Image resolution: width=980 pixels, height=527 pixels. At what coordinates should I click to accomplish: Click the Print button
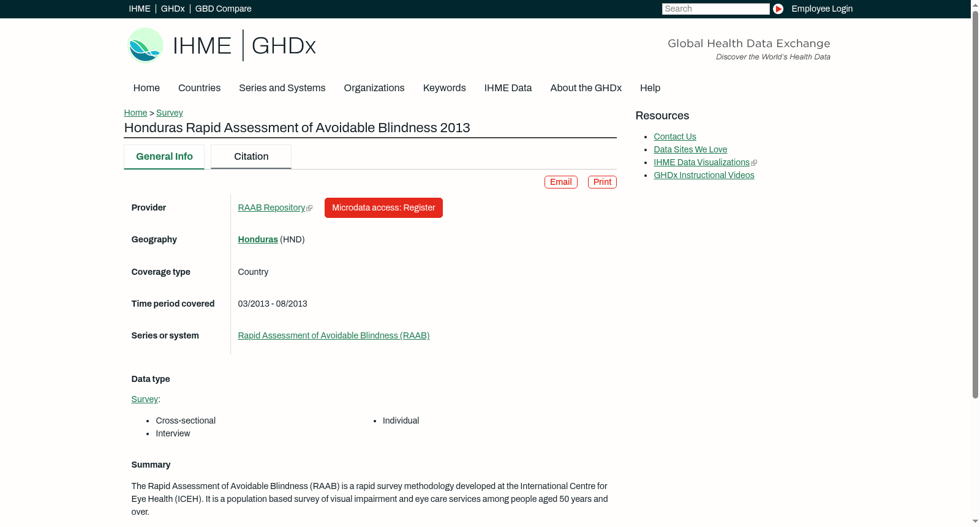[x=602, y=182]
